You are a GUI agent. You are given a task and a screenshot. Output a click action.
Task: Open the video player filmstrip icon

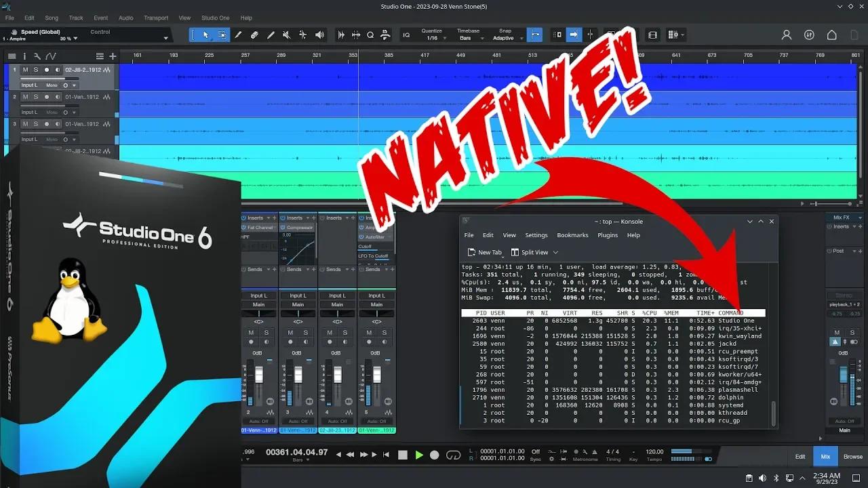pyautogui.click(x=652, y=35)
